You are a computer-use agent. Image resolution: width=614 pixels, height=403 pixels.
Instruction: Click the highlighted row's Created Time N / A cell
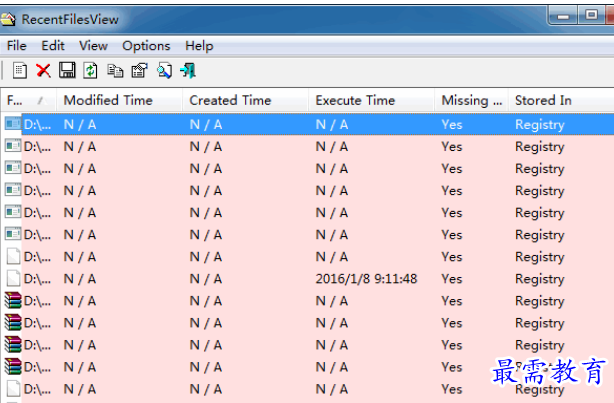pos(206,125)
